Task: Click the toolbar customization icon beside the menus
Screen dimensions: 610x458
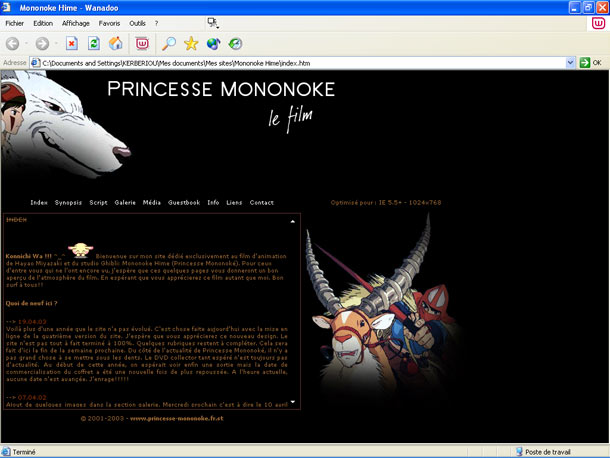Action: click(x=212, y=23)
